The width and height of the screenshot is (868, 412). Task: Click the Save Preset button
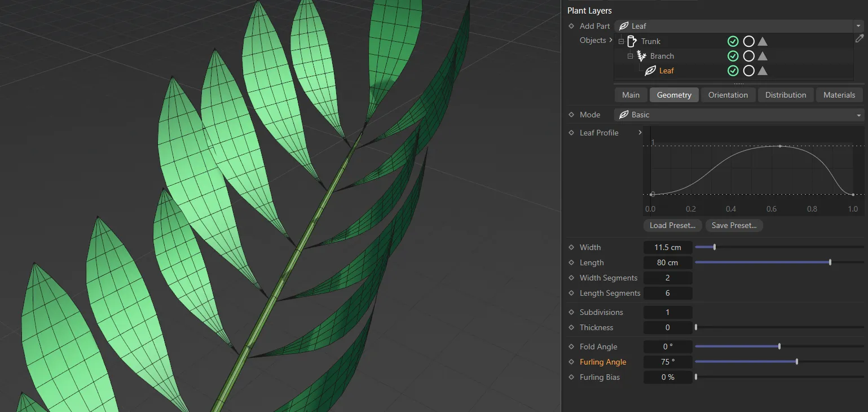coord(734,225)
